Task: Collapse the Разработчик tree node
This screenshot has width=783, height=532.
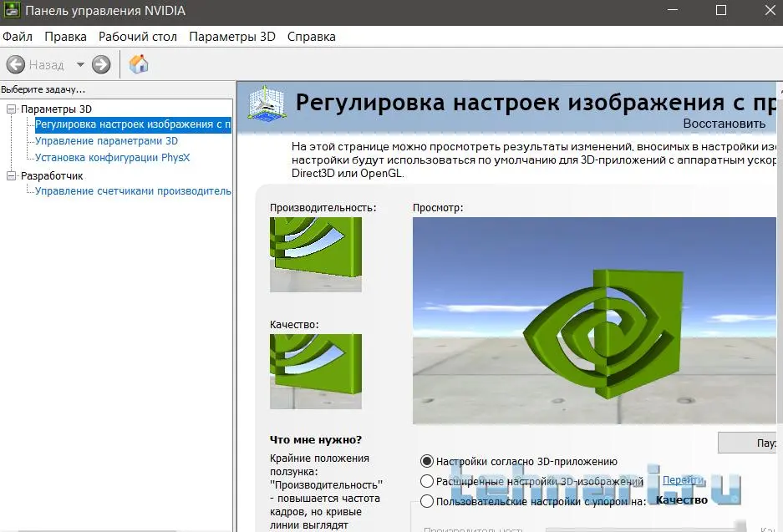Action: pyautogui.click(x=11, y=175)
